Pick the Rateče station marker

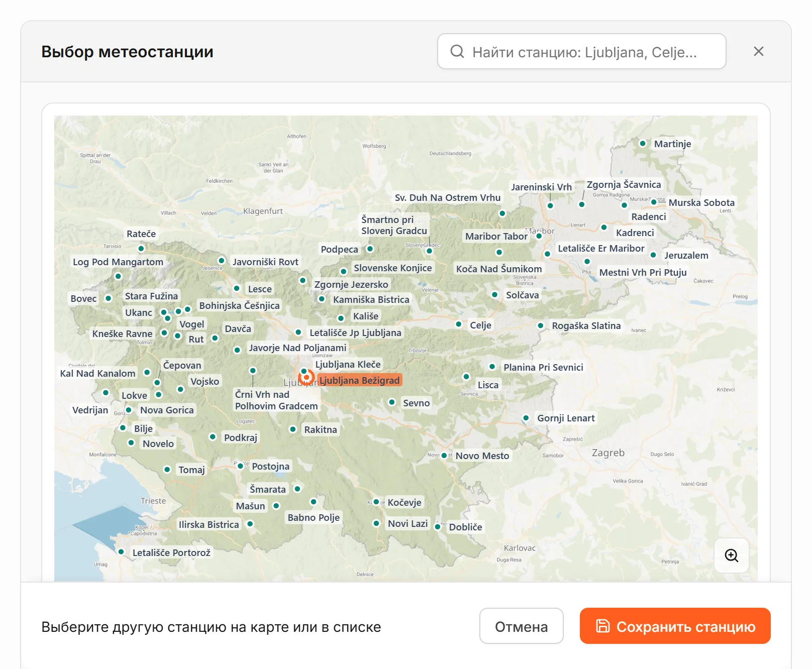(x=141, y=249)
